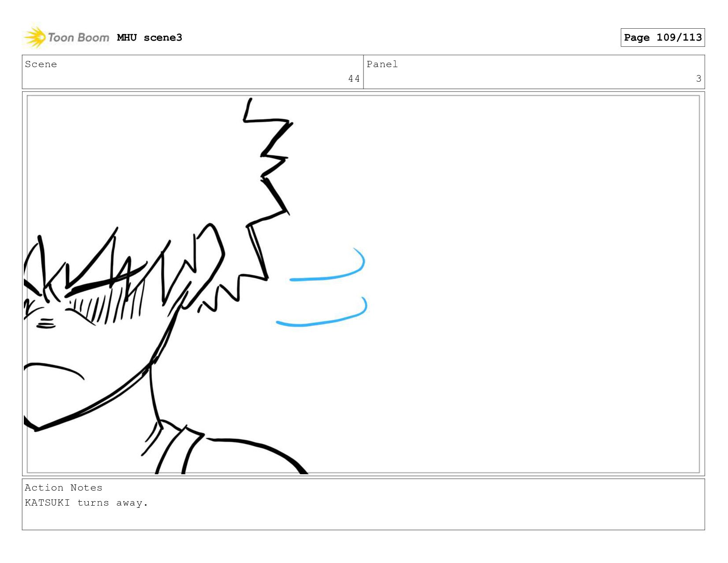
Task: Click the 'KATSUKI turns away.' note text
Action: pyautogui.click(x=86, y=503)
